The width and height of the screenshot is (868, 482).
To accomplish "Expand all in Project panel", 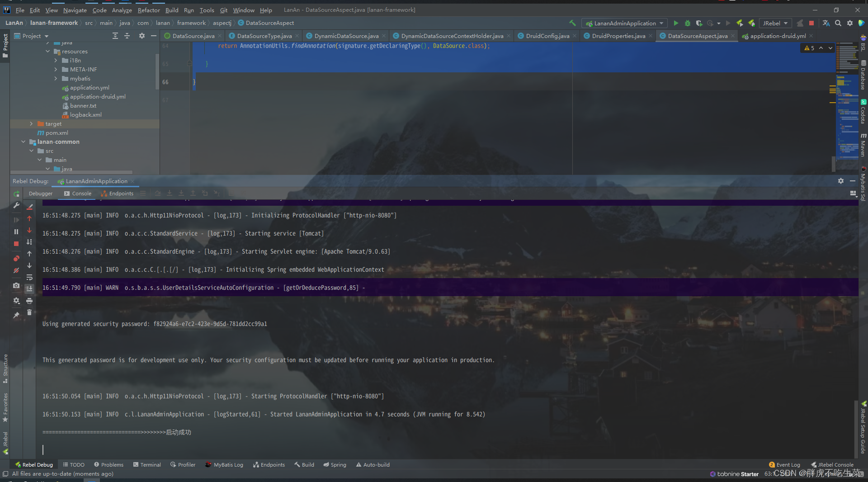I will [x=115, y=36].
